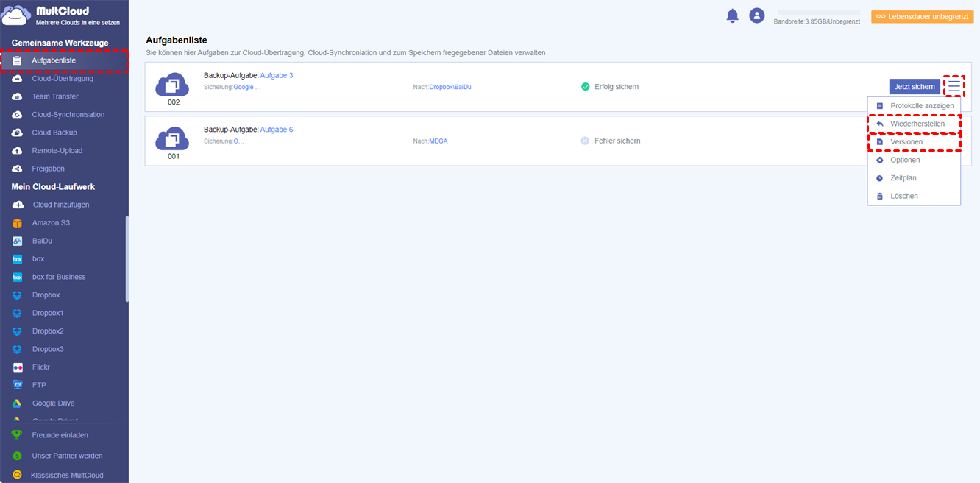The width and height of the screenshot is (980, 483).
Task: Click the Amazon S3 drive icon
Action: (x=18, y=223)
